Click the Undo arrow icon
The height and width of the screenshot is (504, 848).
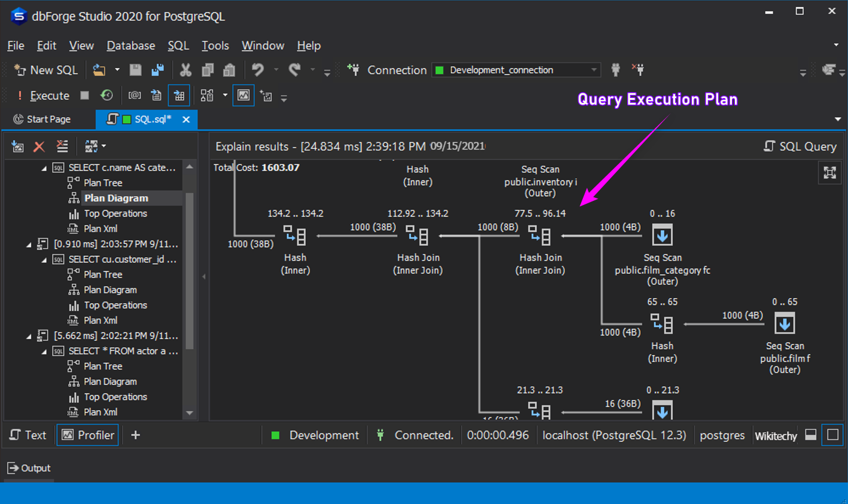click(258, 70)
